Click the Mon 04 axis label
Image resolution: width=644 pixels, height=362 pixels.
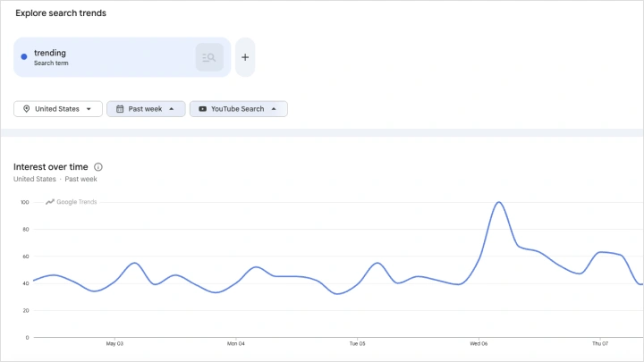coord(236,343)
